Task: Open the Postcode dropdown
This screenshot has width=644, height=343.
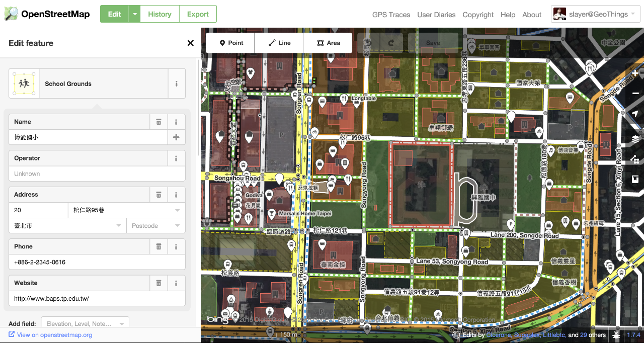Action: tap(177, 226)
